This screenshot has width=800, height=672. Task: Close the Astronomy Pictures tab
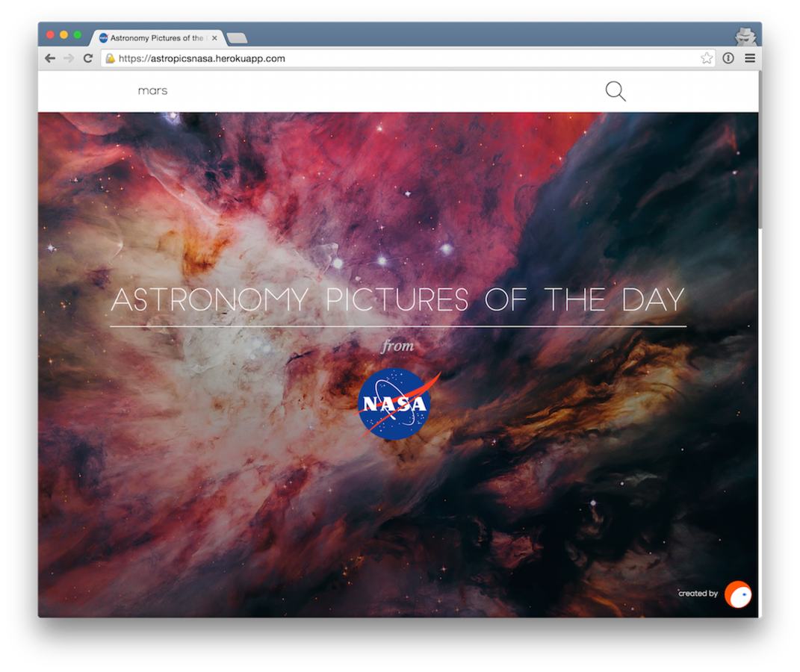pos(215,38)
